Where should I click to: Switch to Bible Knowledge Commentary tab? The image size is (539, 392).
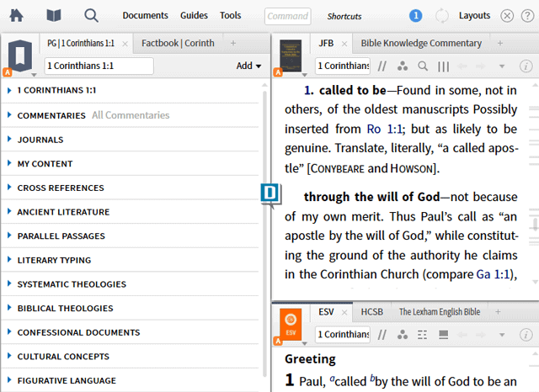pos(421,43)
